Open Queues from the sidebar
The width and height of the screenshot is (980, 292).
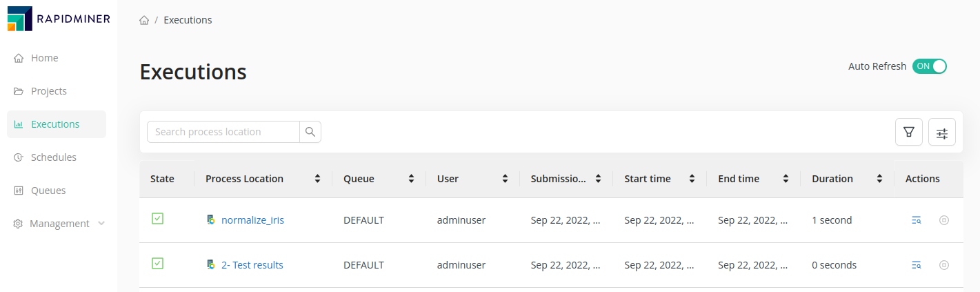coord(49,191)
